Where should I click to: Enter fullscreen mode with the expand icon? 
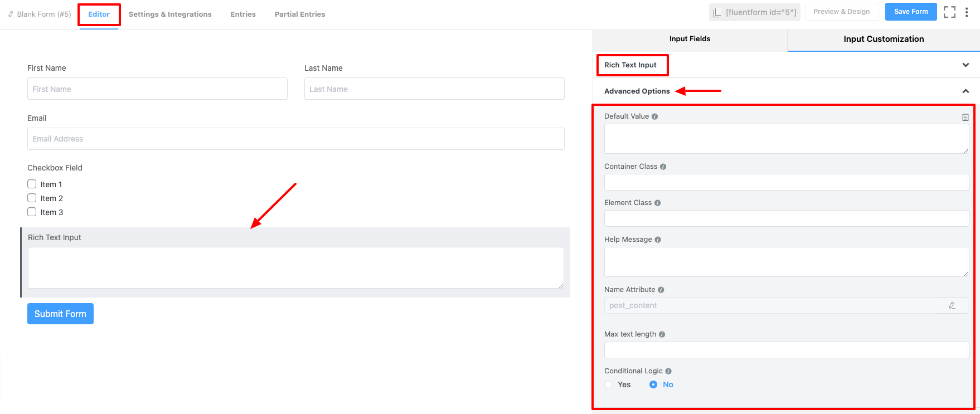(949, 12)
